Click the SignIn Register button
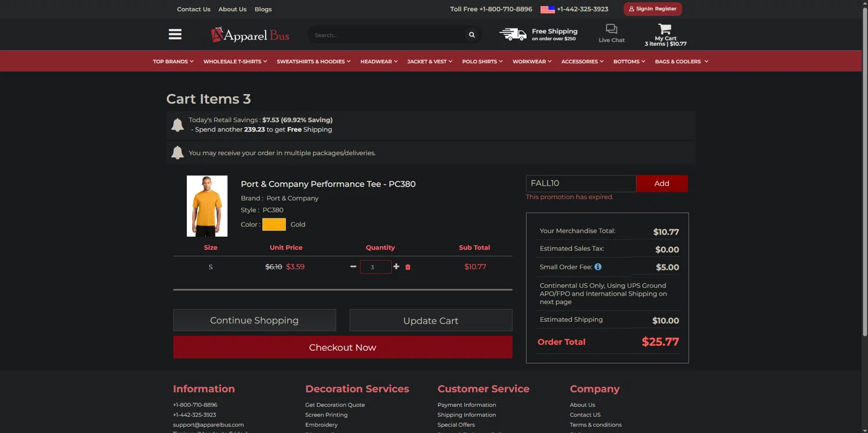This screenshot has width=868, height=433. pyautogui.click(x=653, y=9)
